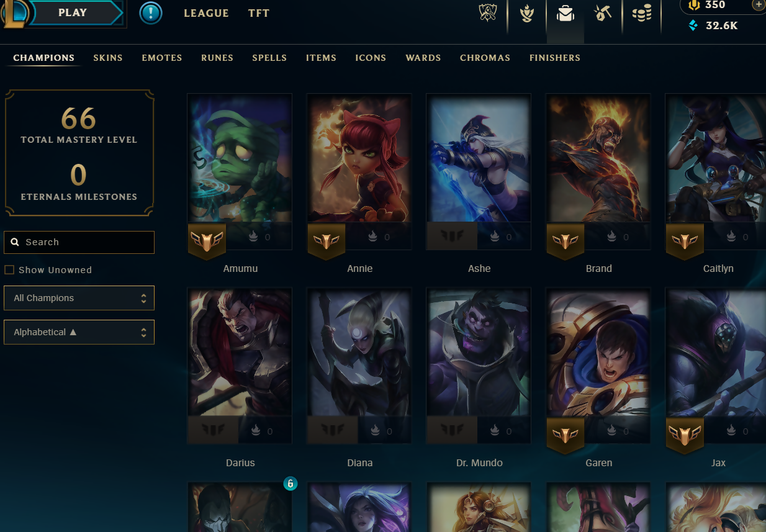Click the plus icon beside 350 RP
This screenshot has height=532, width=766.
758,5
